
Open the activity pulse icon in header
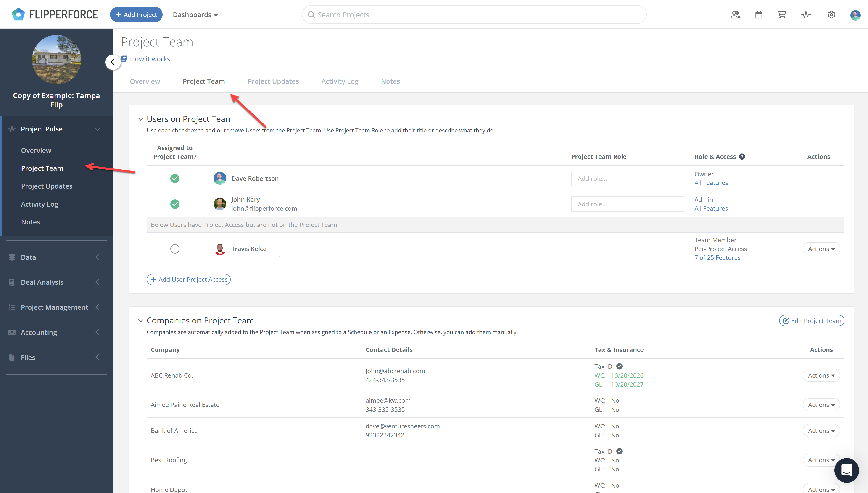tap(806, 15)
